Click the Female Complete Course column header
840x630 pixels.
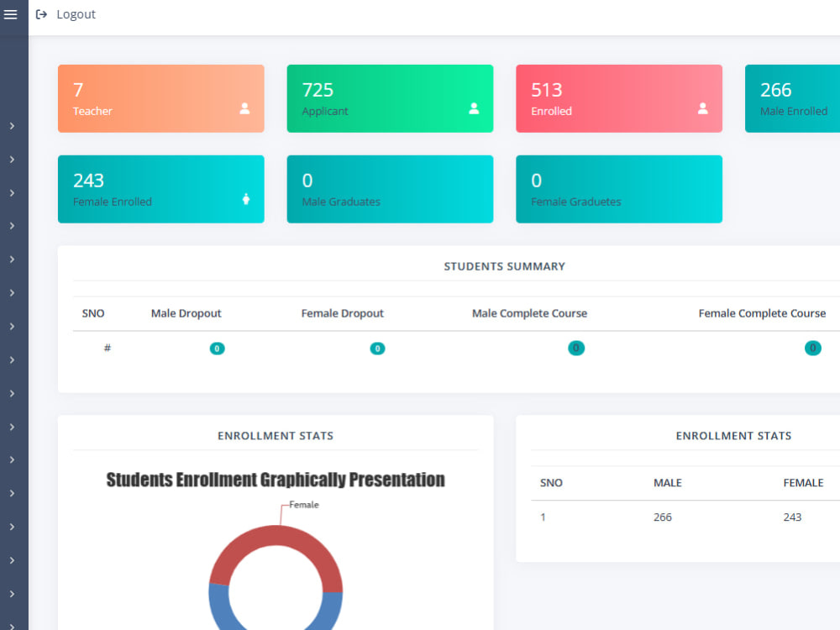(762, 313)
